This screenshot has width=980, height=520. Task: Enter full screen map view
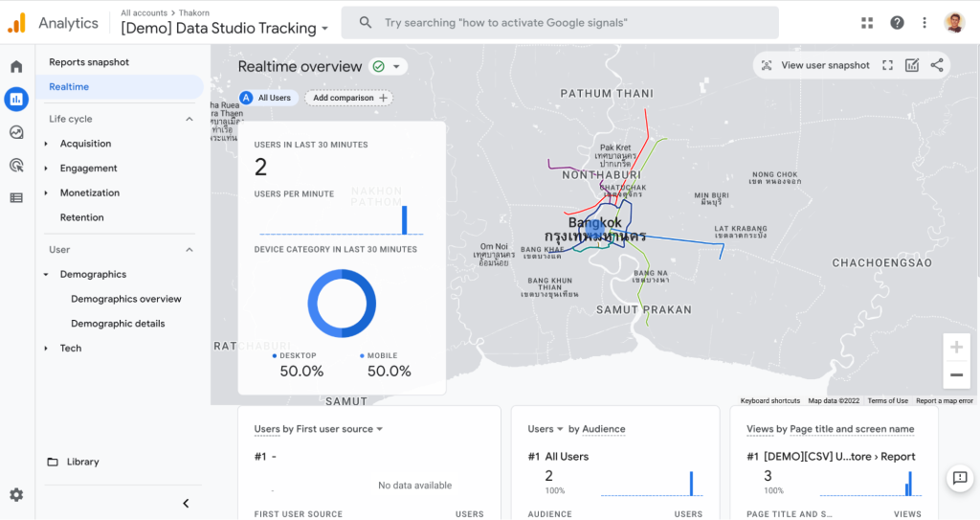887,65
